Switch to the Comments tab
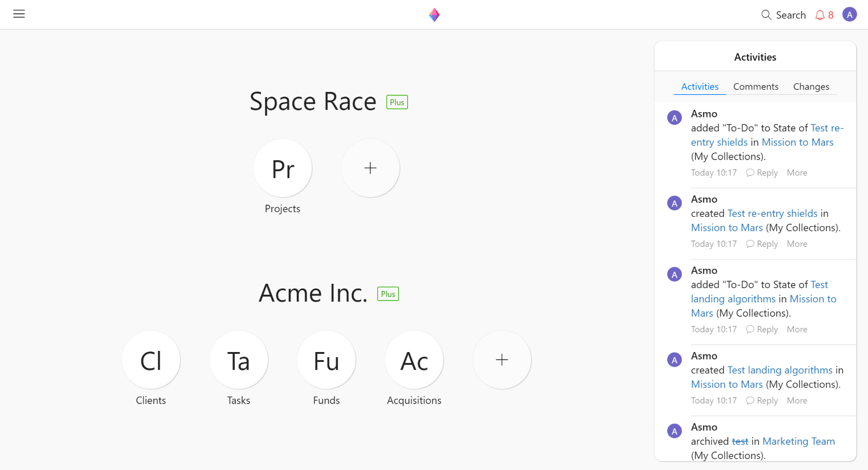This screenshot has height=470, width=868. pos(756,86)
